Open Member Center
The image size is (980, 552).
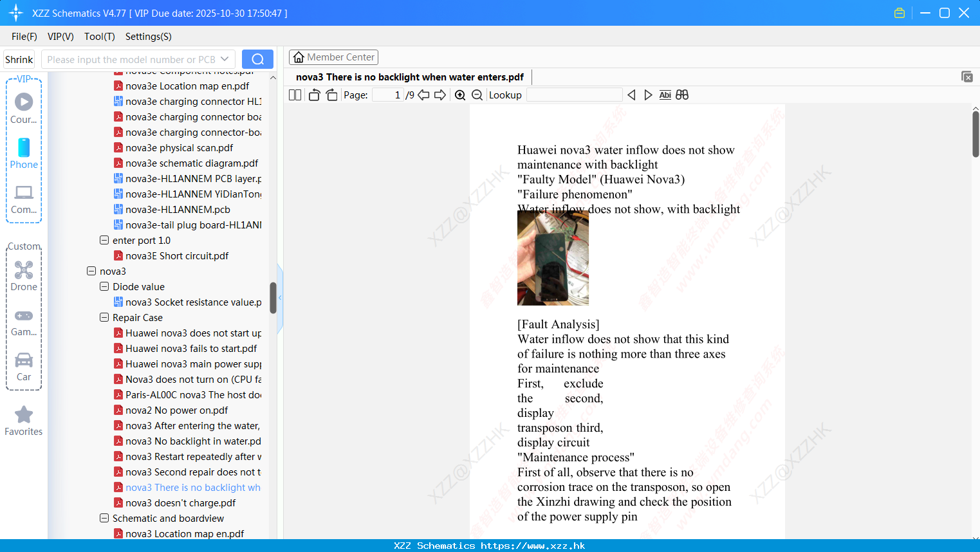[x=333, y=57]
